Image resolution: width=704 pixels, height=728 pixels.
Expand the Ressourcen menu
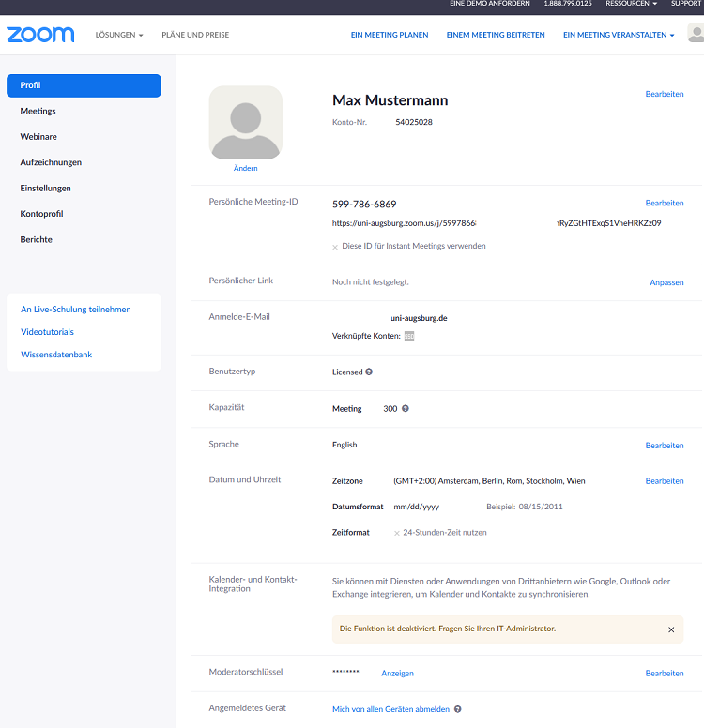coord(631,4)
